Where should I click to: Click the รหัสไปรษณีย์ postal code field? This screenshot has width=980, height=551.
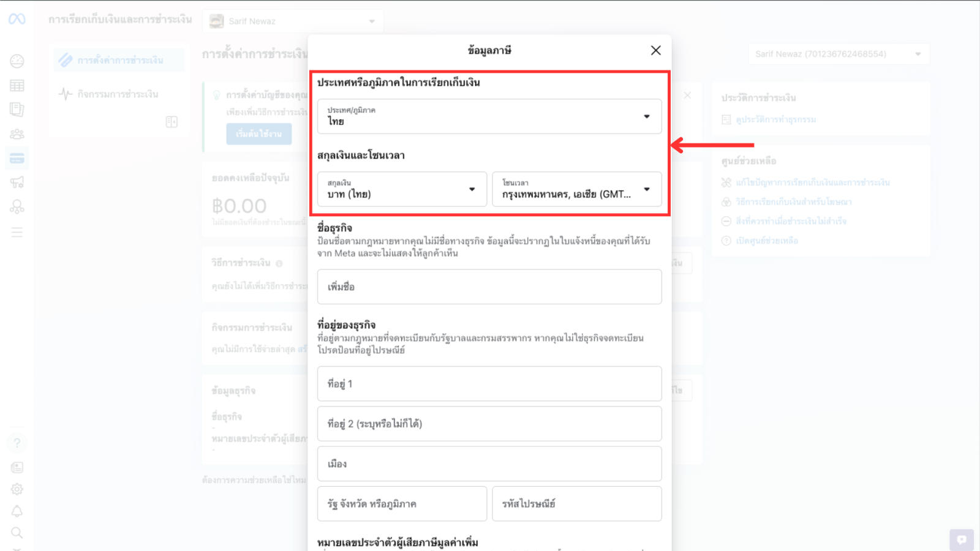click(576, 504)
